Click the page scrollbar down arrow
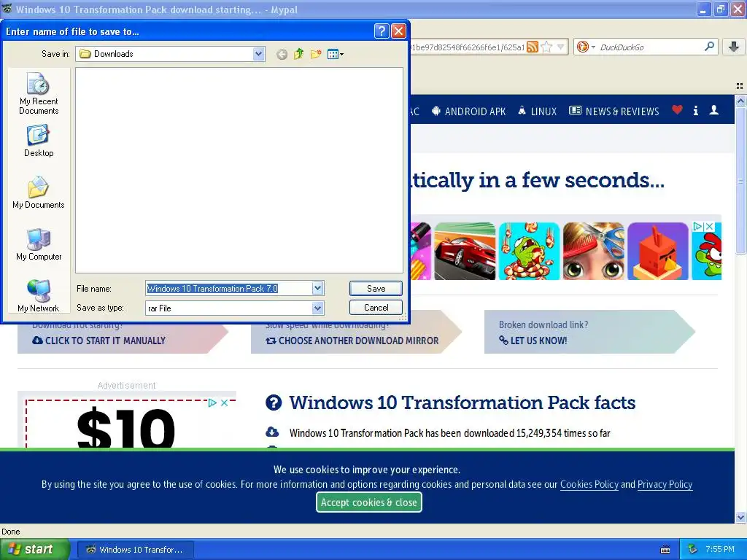Image resolution: width=747 pixels, height=560 pixels. [x=740, y=517]
